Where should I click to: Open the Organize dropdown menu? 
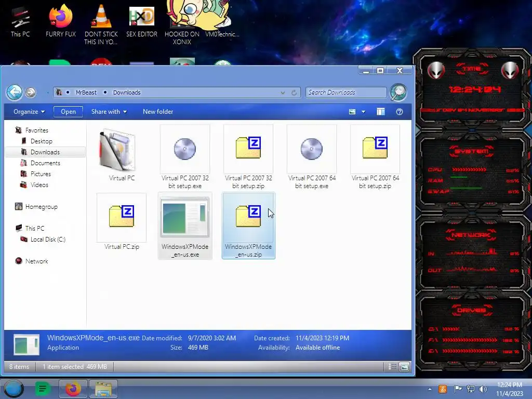tap(29, 112)
